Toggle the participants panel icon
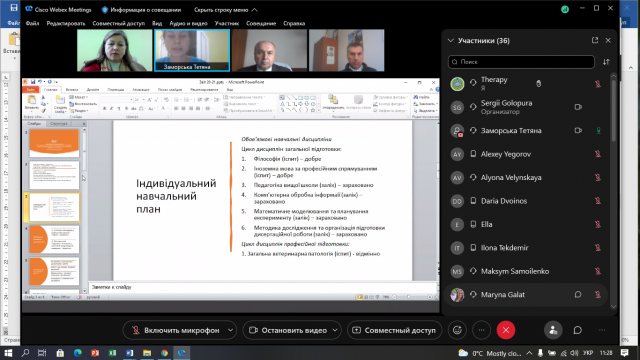 (x=553, y=330)
